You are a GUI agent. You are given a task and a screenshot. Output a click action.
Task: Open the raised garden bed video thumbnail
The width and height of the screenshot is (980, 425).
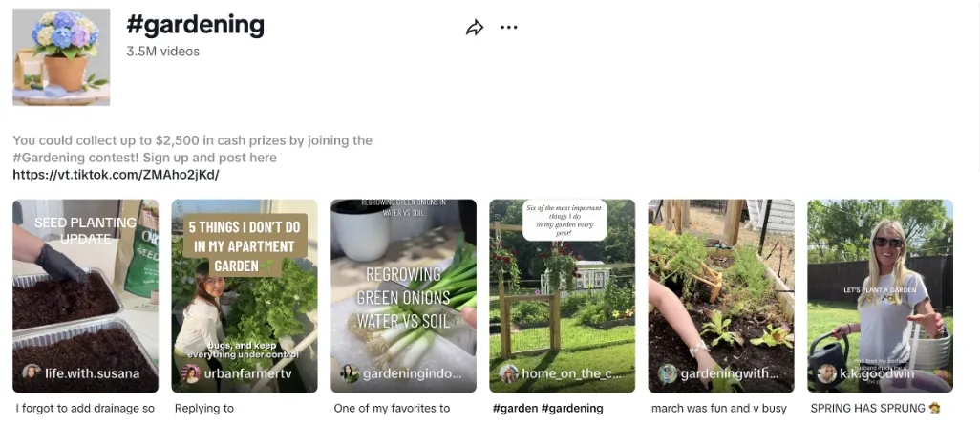point(721,296)
